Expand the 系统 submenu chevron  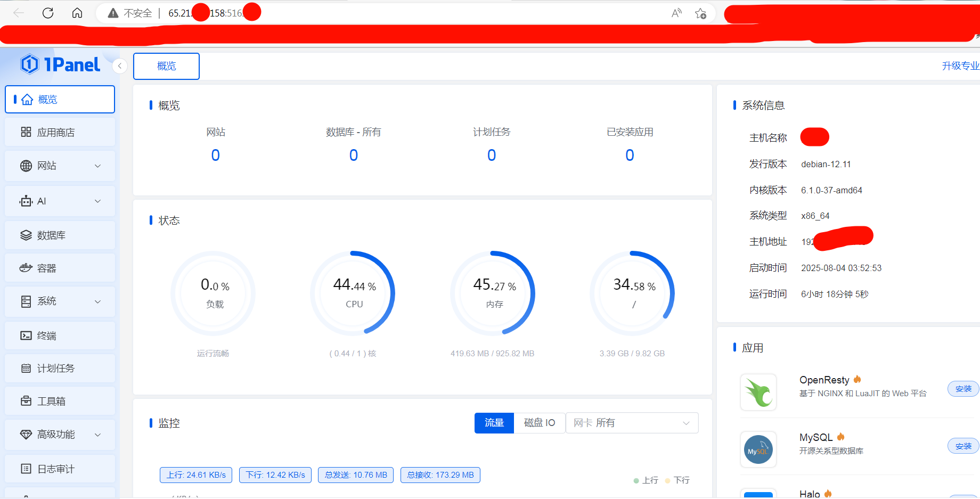pos(98,302)
